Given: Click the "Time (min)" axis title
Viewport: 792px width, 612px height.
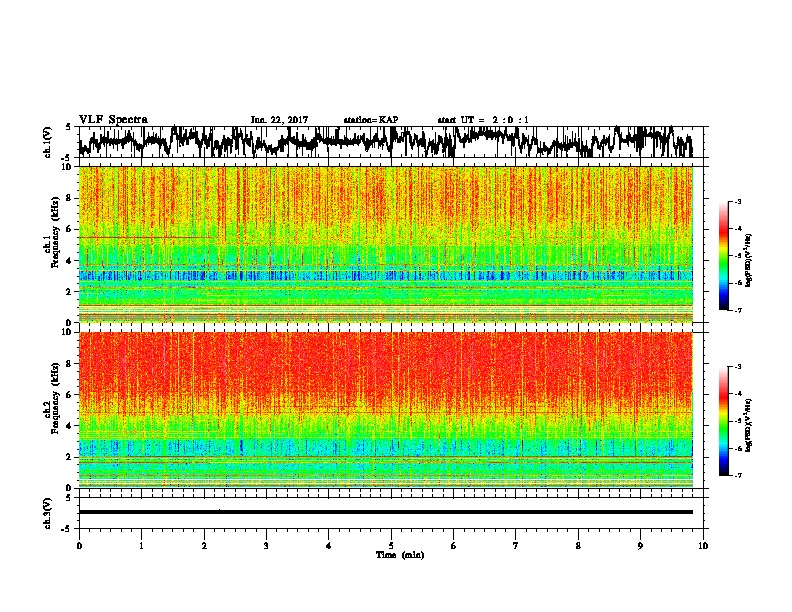Looking at the screenshot, I should (x=400, y=555).
